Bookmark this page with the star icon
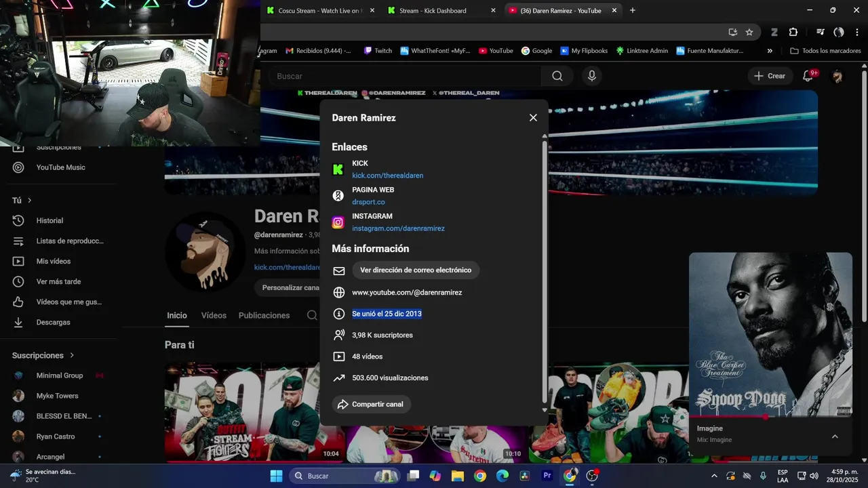Screen dimensions: 868x488 [x=749, y=32]
